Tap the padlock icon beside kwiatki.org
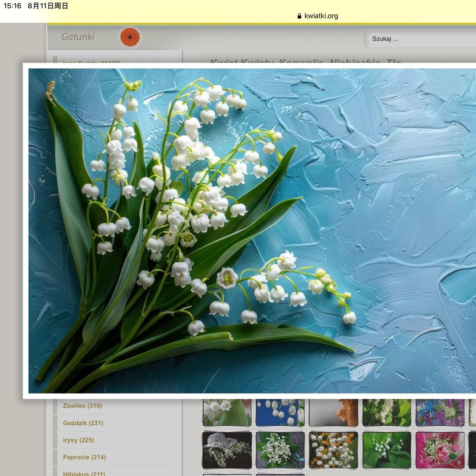 299,16
